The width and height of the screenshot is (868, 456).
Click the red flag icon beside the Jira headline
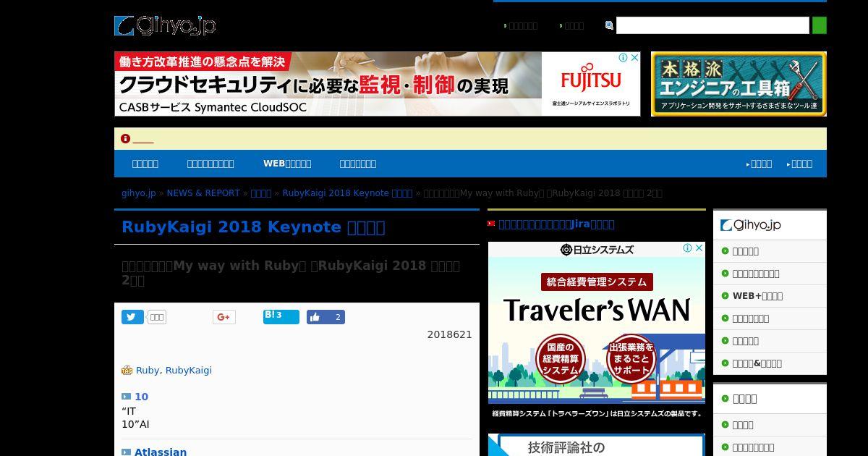point(491,224)
